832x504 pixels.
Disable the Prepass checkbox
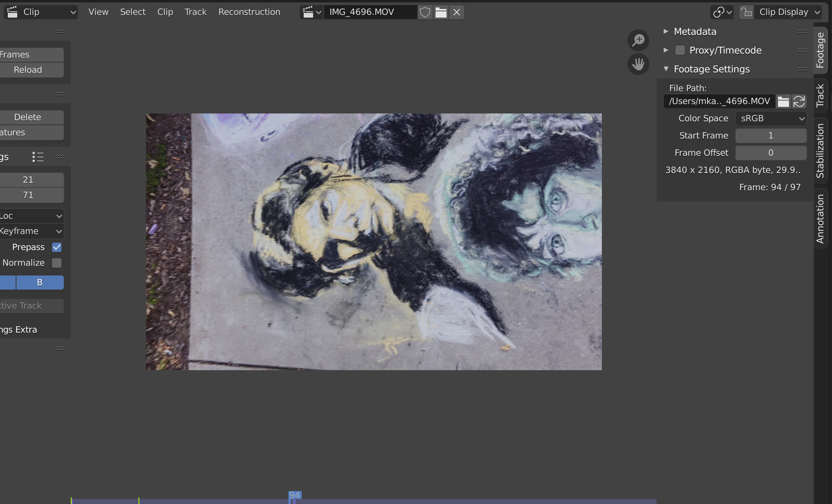point(57,247)
